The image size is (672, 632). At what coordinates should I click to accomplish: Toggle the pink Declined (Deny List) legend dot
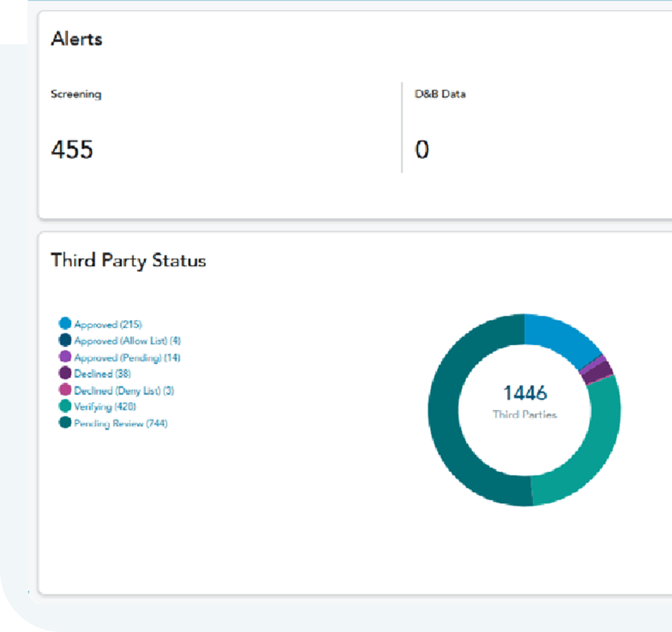[65, 390]
